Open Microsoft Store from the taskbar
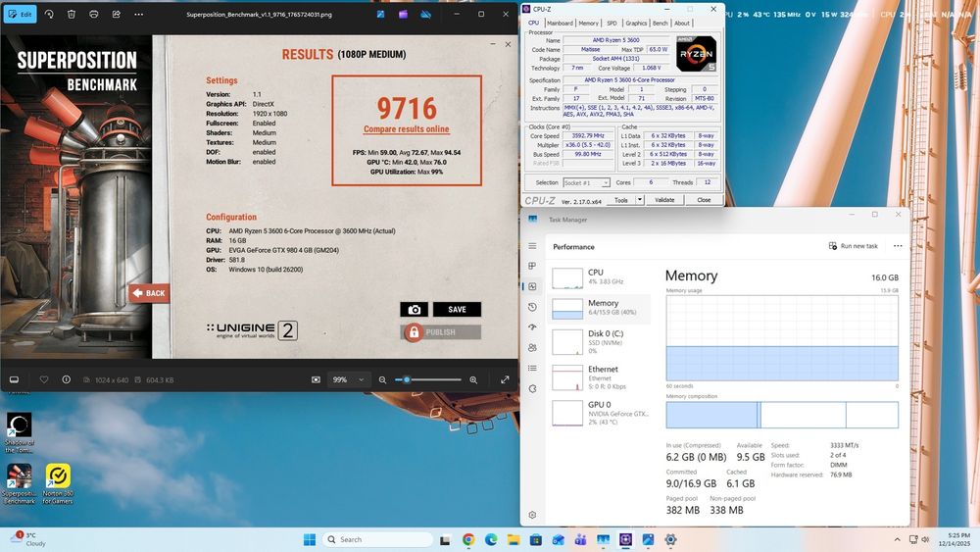Image resolution: width=980 pixels, height=552 pixels. click(536, 539)
